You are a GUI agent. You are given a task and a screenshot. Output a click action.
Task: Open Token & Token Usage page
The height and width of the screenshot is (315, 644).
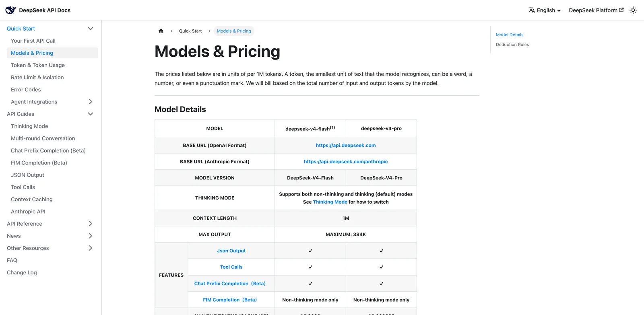coord(38,65)
